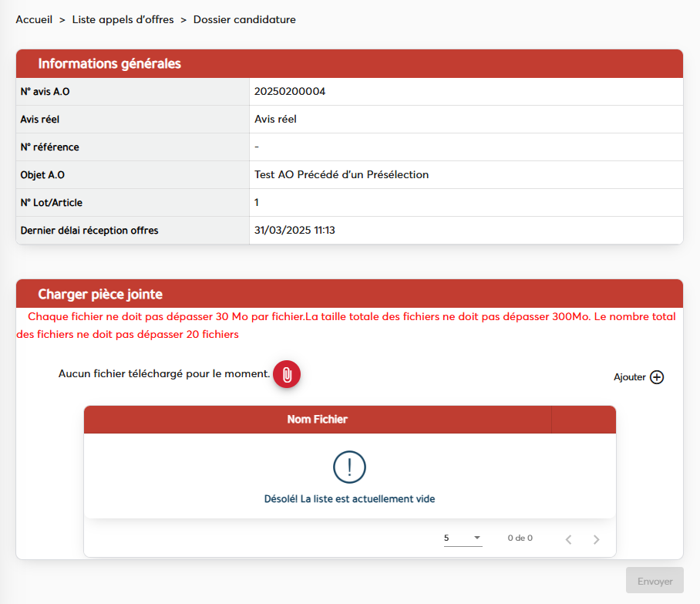Click the 'Aucun fichier téléchargé' status text
Viewport: 700px width, 604px height.
tap(164, 374)
